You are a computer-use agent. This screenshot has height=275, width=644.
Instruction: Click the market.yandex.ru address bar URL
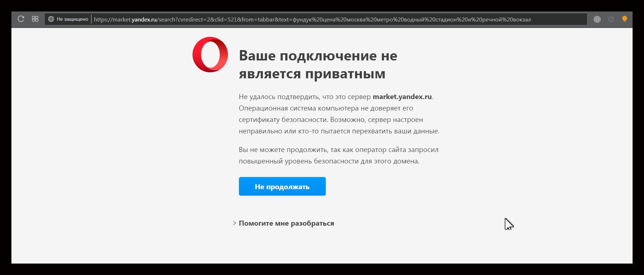point(312,19)
